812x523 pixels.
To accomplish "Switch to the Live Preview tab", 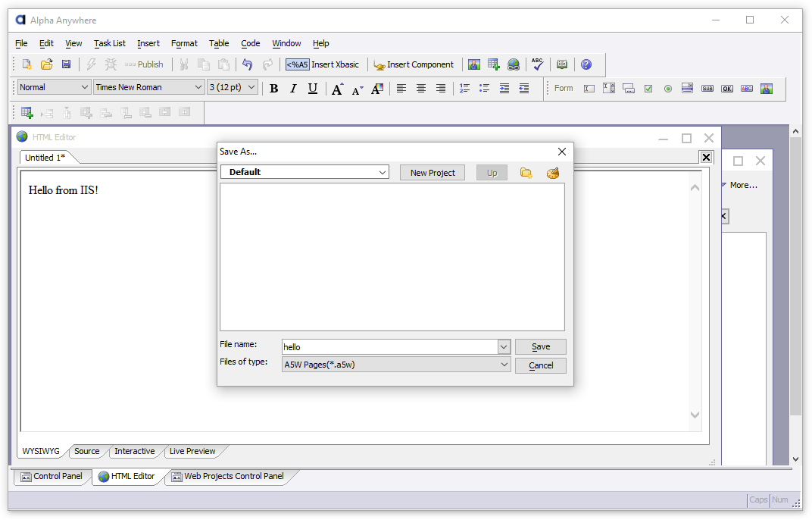I will tap(192, 451).
